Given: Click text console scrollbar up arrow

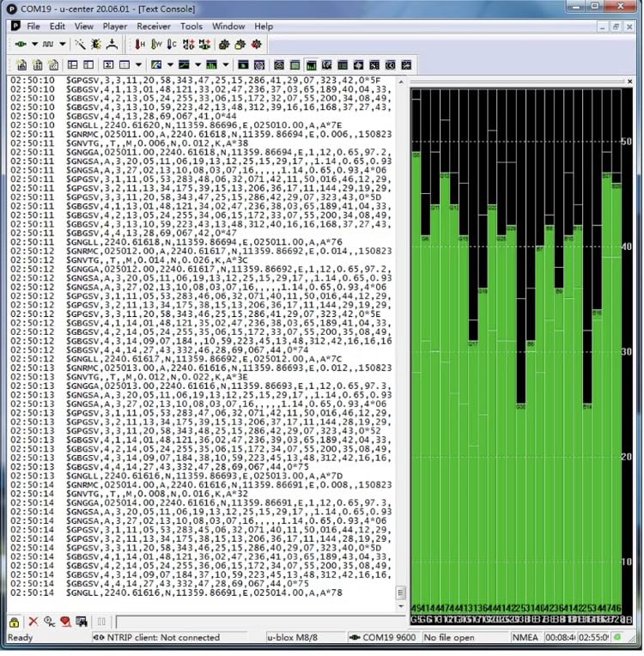Looking at the screenshot, I should [x=401, y=82].
